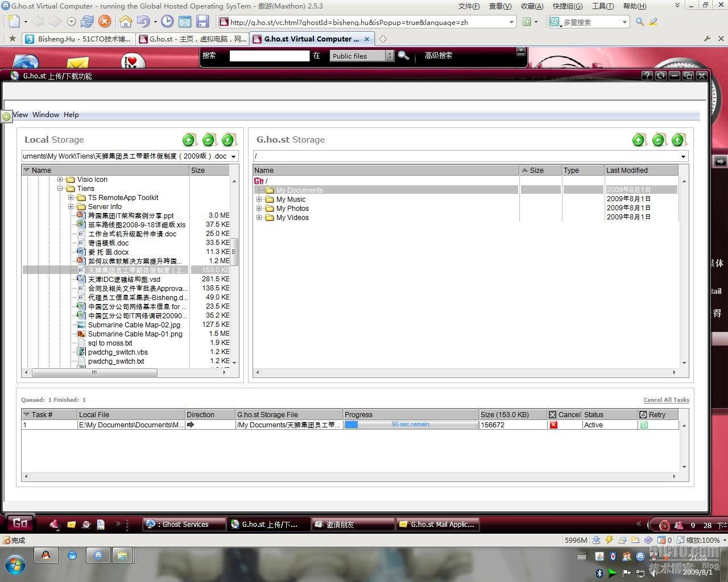This screenshot has height=582, width=728.
Task: Click the G.ho.st 搜索 text input field
Action: coord(269,56)
